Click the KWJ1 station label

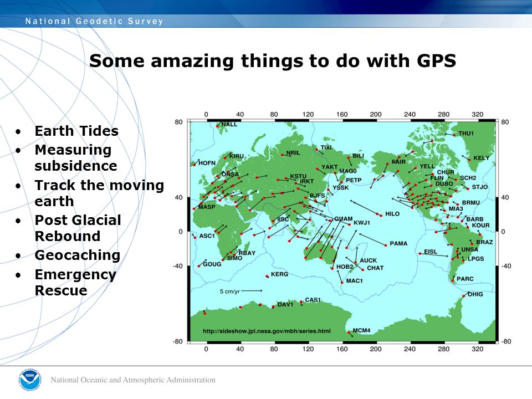[x=362, y=223]
